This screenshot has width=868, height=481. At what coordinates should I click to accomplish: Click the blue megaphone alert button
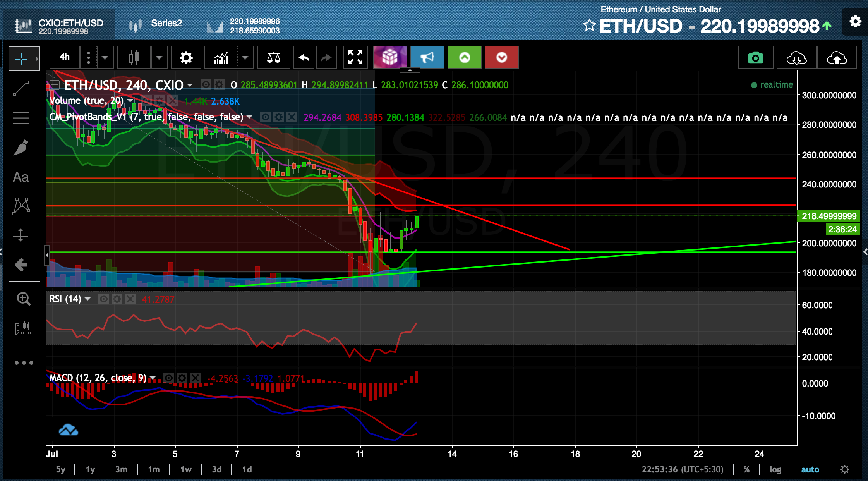click(x=427, y=58)
